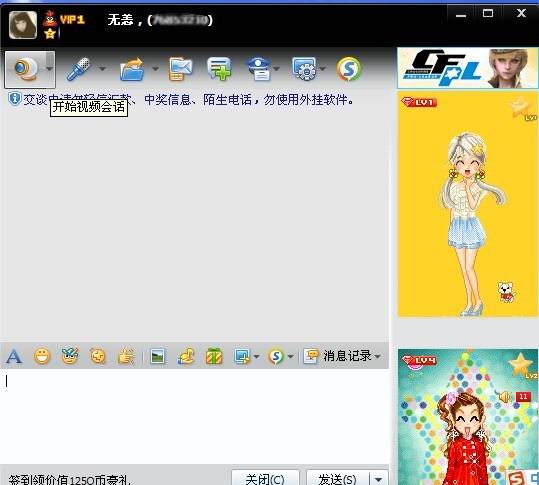This screenshot has width=539, height=485.
Task: Click the star level icon under penguin
Action: [x=50, y=34]
